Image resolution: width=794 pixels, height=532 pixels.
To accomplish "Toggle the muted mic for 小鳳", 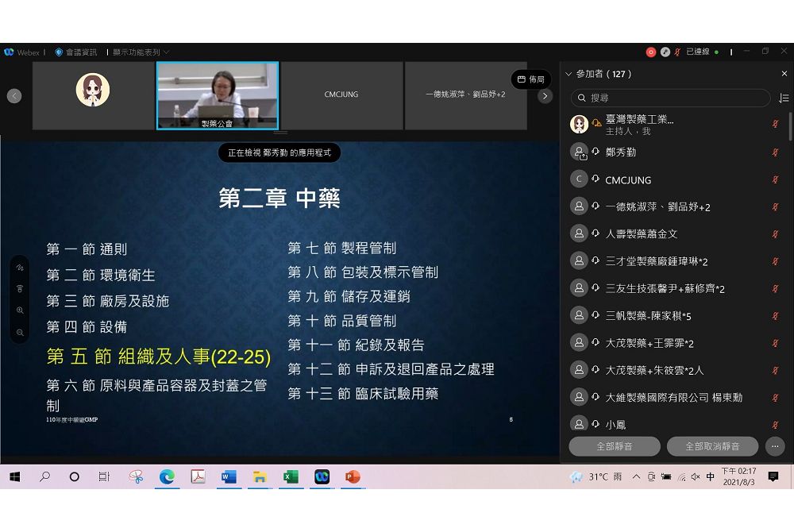I will (775, 424).
